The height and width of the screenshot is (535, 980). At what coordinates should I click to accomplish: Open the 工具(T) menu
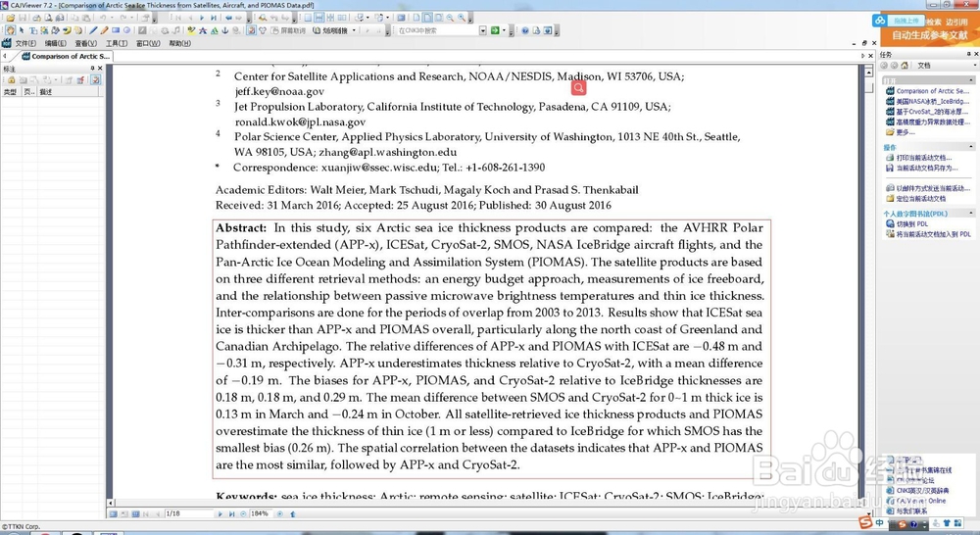[x=117, y=43]
